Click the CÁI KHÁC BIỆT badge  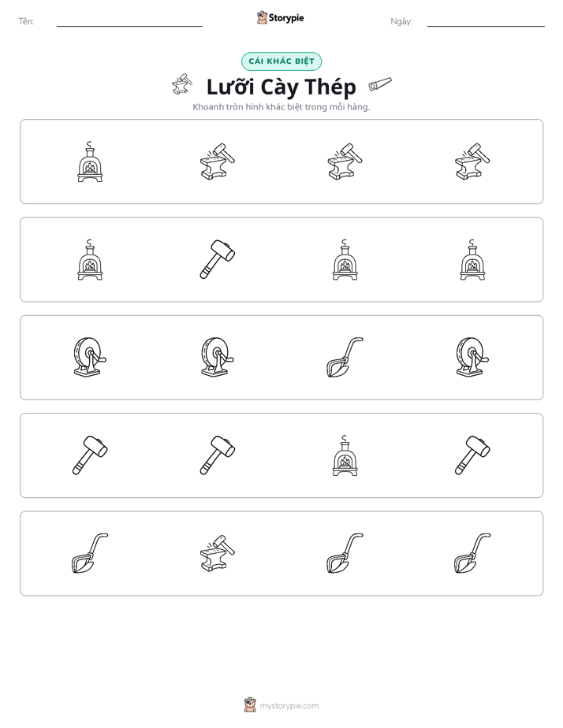point(281,61)
